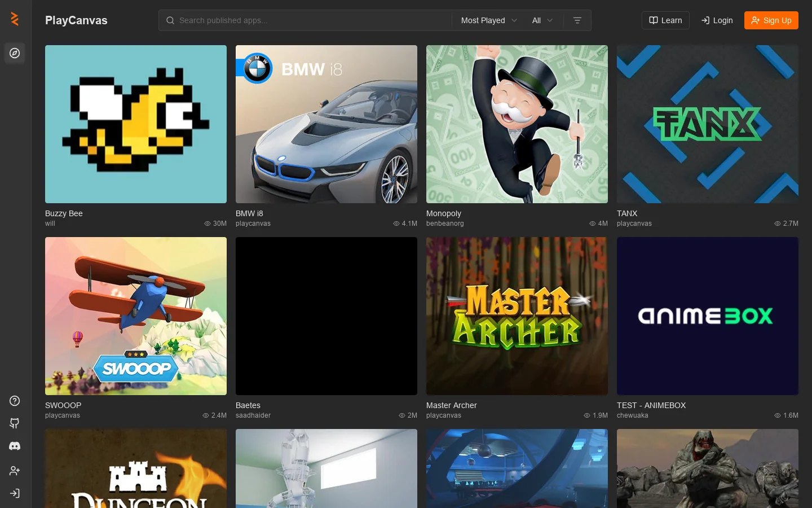Image resolution: width=812 pixels, height=508 pixels.
Task: Open the Master Archer thumbnail
Action: (x=517, y=316)
